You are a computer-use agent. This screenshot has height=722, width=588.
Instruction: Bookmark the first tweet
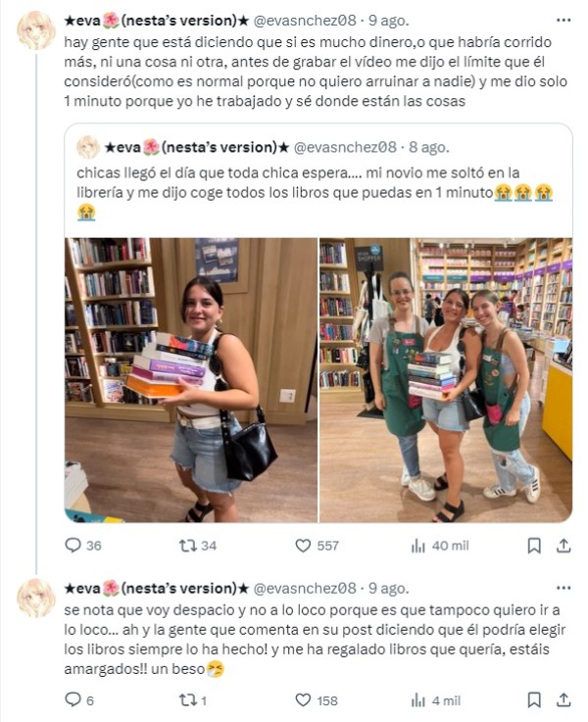tap(534, 546)
